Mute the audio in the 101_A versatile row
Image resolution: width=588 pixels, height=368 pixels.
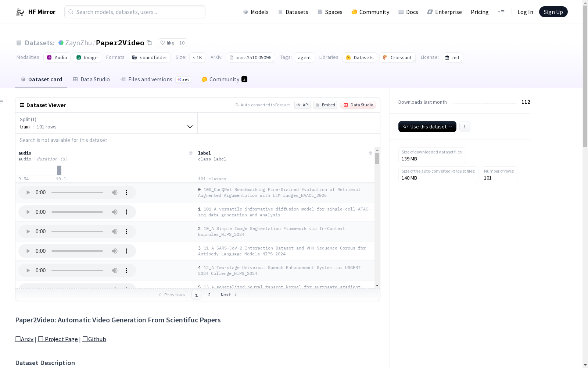click(x=115, y=212)
